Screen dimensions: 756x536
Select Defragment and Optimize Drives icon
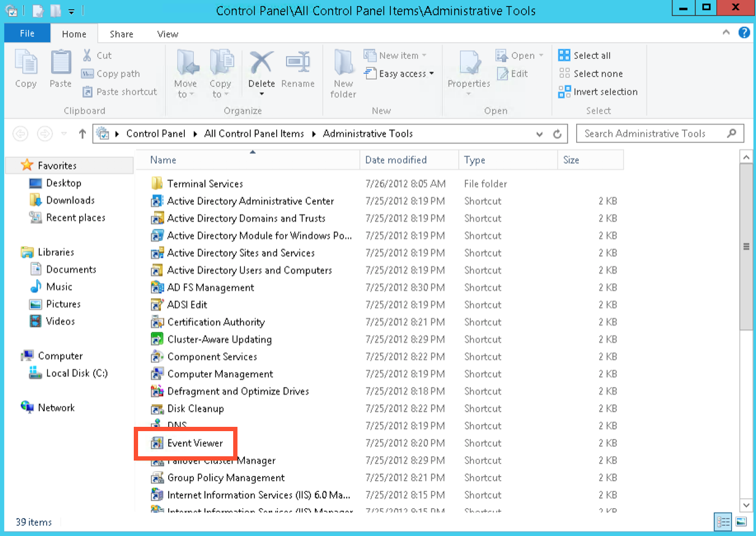157,391
